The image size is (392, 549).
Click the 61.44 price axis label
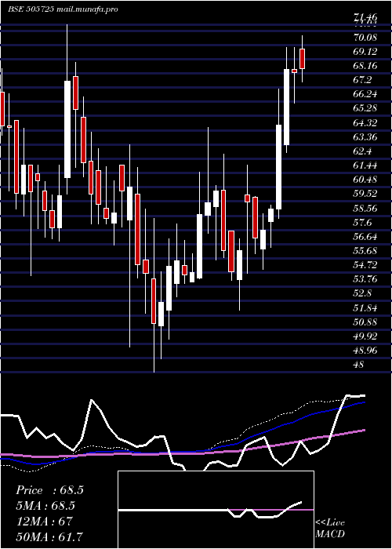365,165
